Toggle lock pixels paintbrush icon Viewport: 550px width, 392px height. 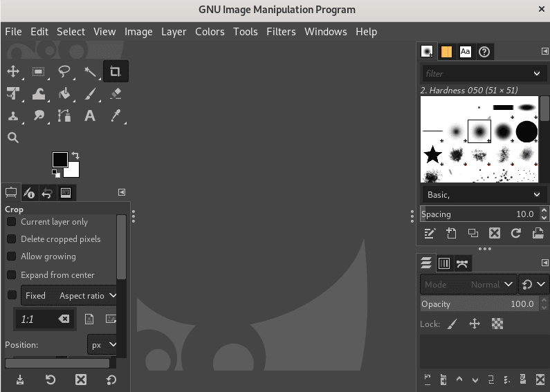(452, 324)
